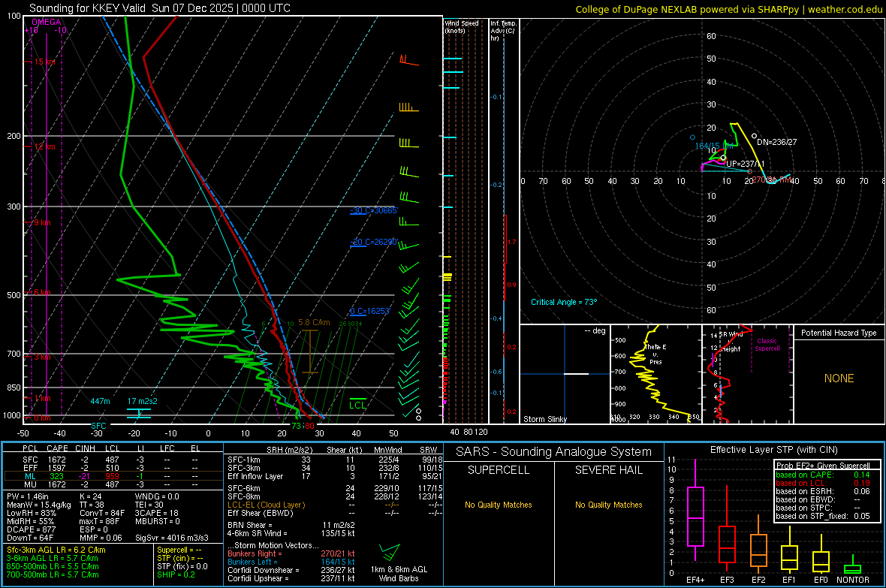
Task: Click Sfc-3km AGL LR = 6.2 C/km
Action: 56,550
